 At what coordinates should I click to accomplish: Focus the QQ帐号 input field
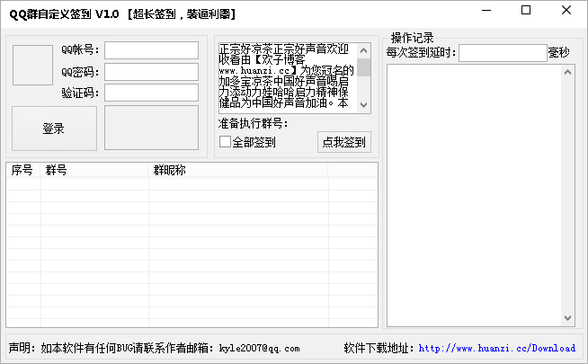point(151,49)
